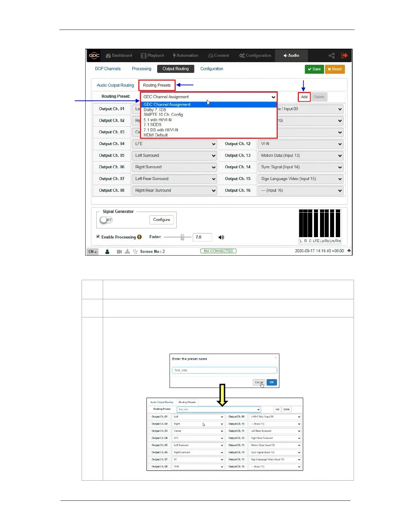
Task: Click the camera icon in status bar
Action: point(119,252)
